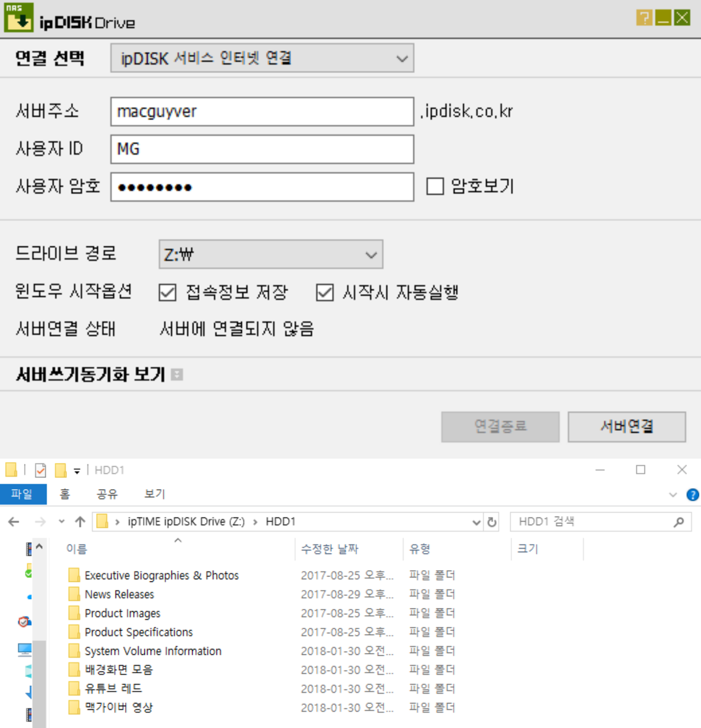701x728 pixels.
Task: Click the New Folder icon in Explorer quick access toolbar
Action: [x=61, y=470]
